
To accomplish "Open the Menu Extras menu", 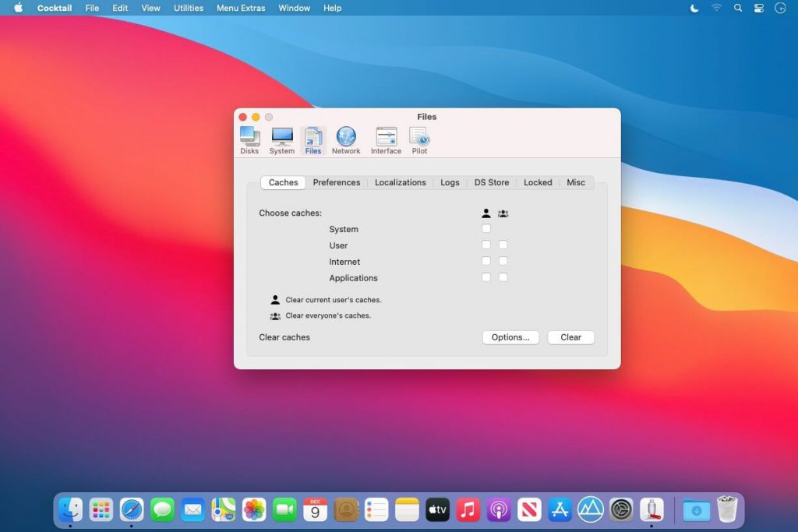I will pos(241,8).
